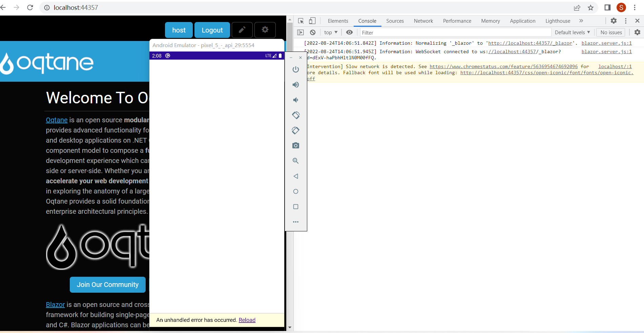
Task: Toggle the device emulation toolbar
Action: click(x=312, y=21)
